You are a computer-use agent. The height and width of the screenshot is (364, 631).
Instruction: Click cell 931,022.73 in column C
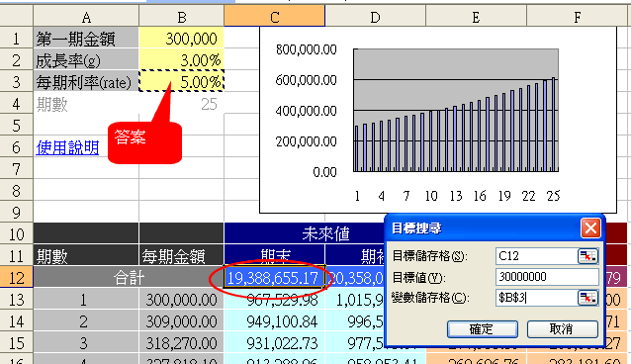click(274, 343)
